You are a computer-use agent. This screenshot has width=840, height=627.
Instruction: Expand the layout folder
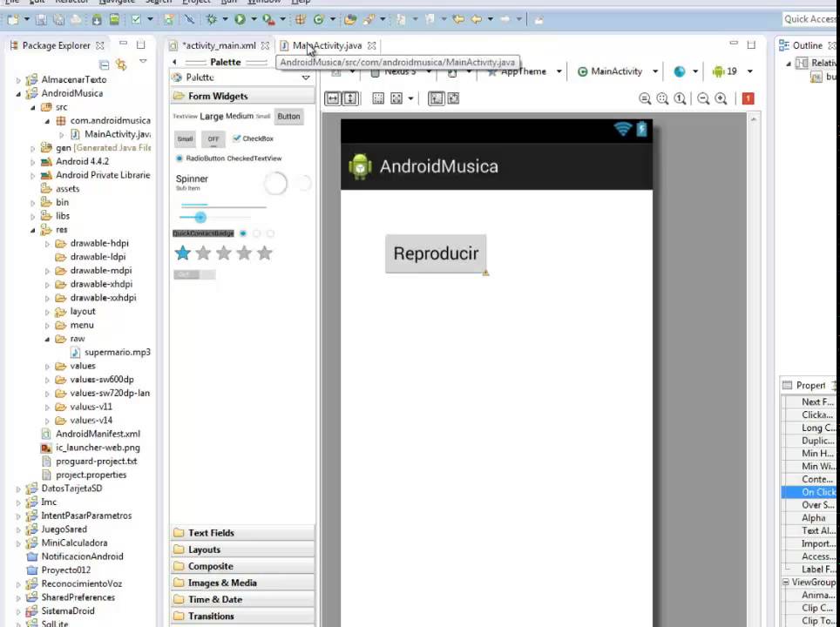tap(47, 312)
